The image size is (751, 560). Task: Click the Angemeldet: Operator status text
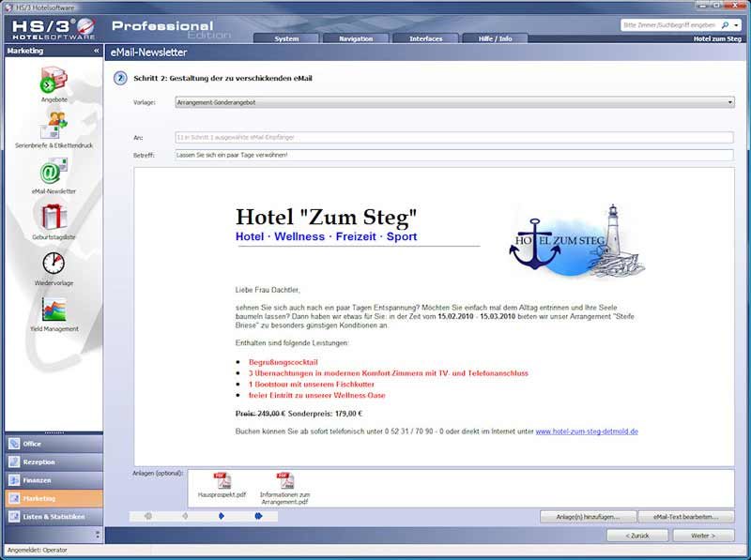click(38, 550)
